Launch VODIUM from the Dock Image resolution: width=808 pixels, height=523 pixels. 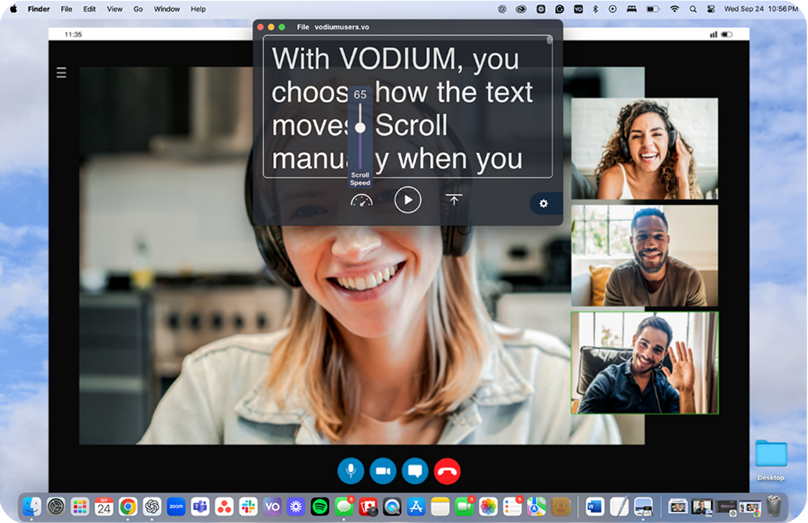tap(272, 507)
